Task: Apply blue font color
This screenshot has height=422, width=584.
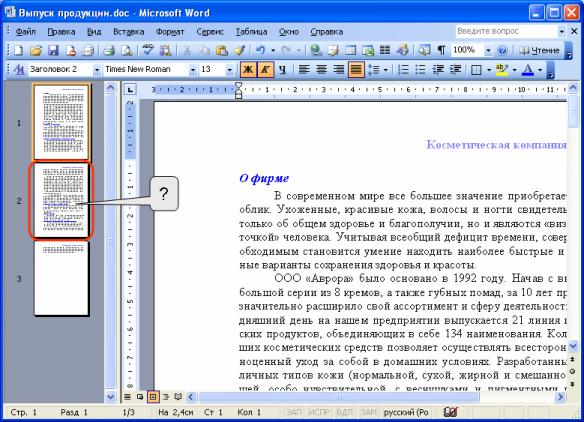Action: [x=528, y=70]
